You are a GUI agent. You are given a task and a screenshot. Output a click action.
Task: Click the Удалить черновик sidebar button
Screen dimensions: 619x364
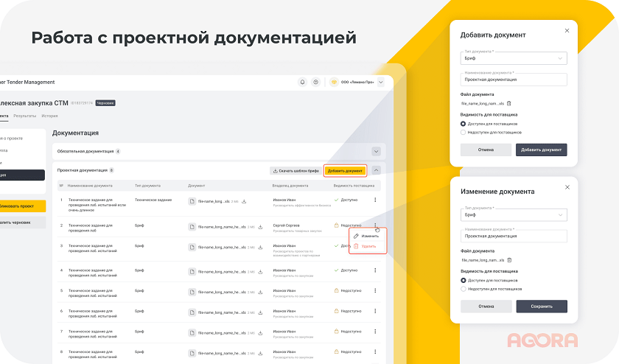point(21,223)
